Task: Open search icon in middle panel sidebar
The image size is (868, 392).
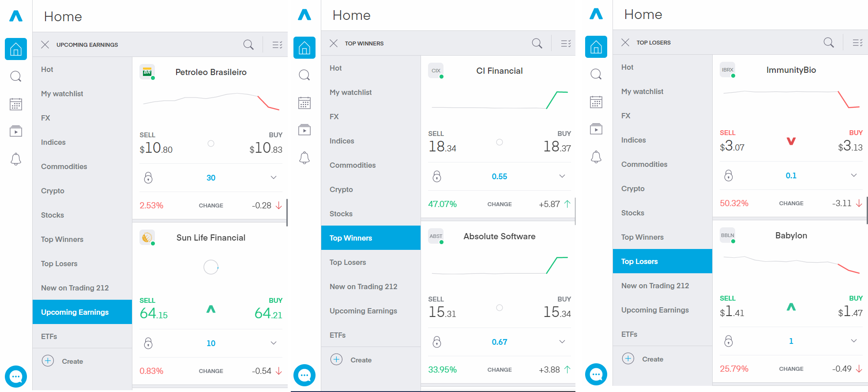Action: click(304, 75)
